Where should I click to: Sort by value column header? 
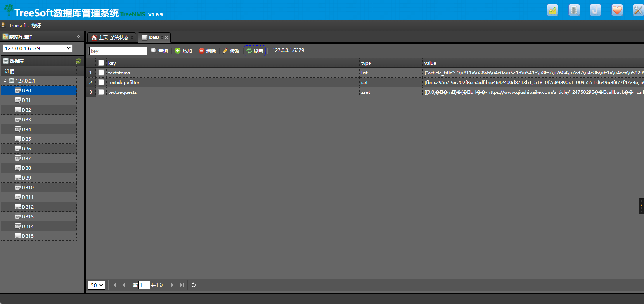533,63
